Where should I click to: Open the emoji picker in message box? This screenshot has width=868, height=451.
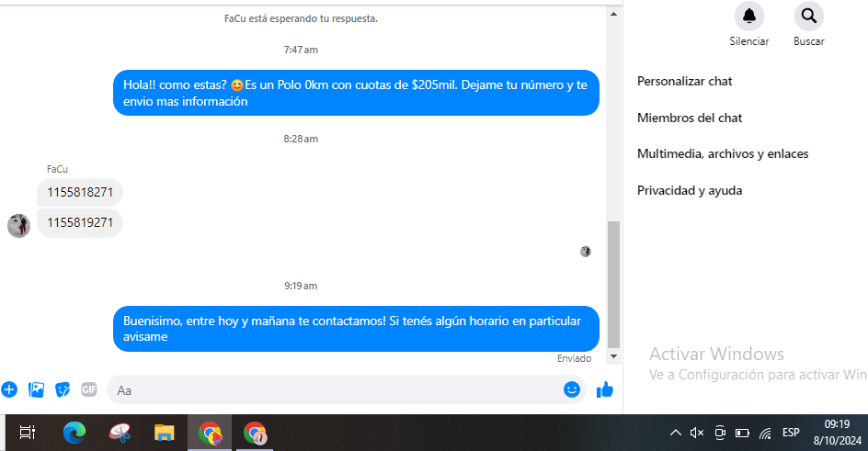[x=572, y=389]
